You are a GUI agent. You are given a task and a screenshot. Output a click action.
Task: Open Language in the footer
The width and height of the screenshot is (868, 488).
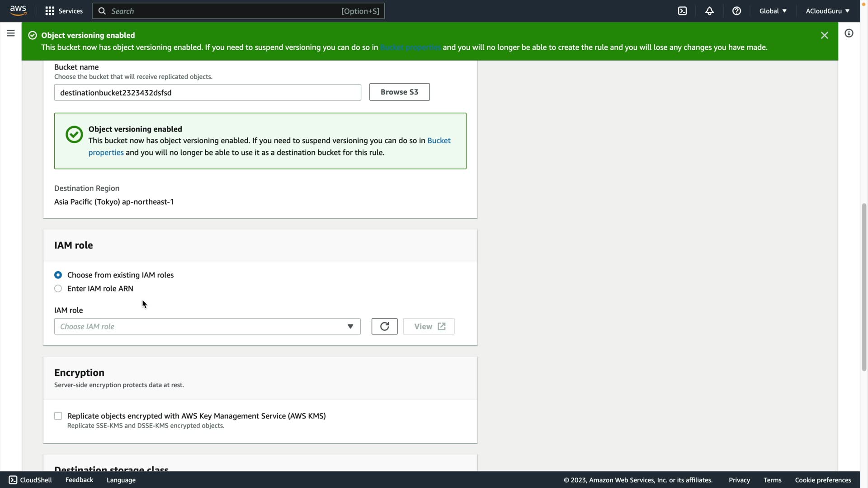[x=121, y=480]
